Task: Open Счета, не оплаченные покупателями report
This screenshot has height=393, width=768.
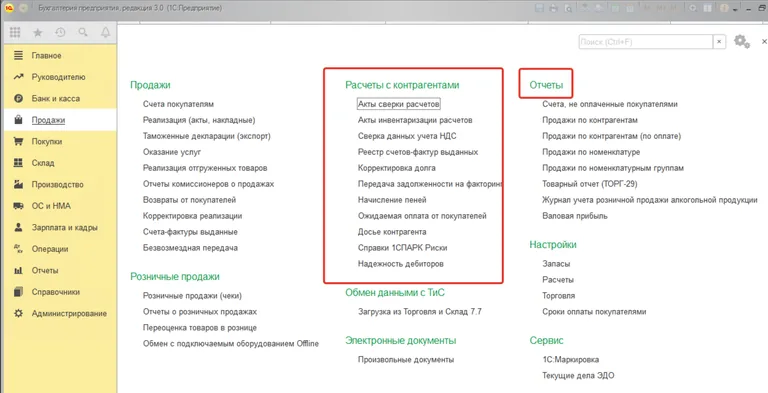Action: 610,104
